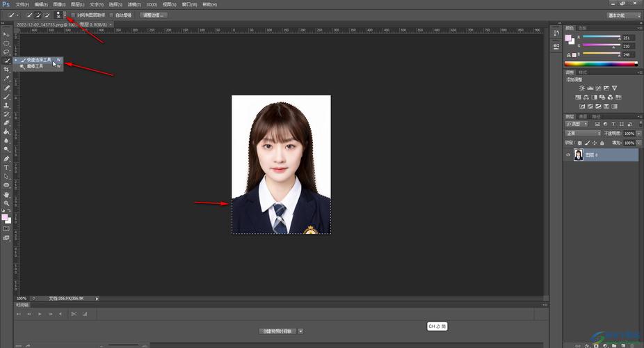Toggle Quick Mask mode
The height and width of the screenshot is (348, 644).
pos(6,229)
